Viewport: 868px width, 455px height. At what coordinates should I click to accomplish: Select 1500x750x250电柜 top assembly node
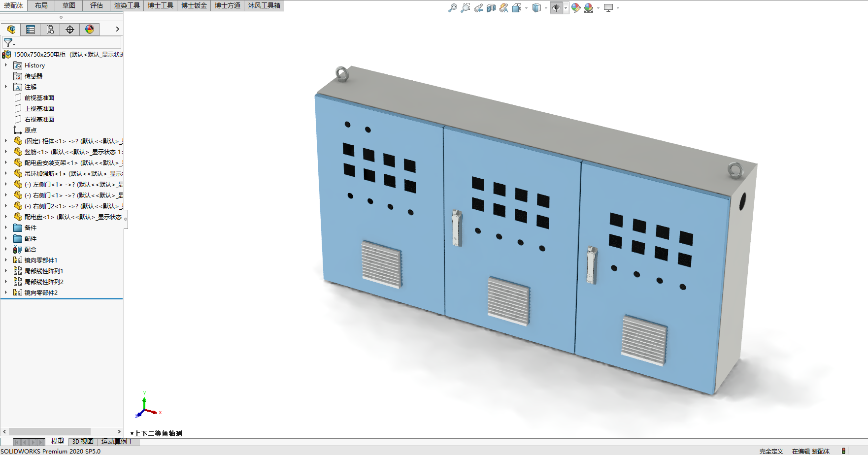pyautogui.click(x=63, y=54)
